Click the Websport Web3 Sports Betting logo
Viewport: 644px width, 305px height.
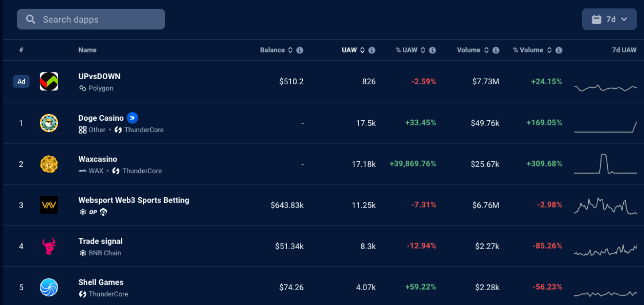point(49,205)
